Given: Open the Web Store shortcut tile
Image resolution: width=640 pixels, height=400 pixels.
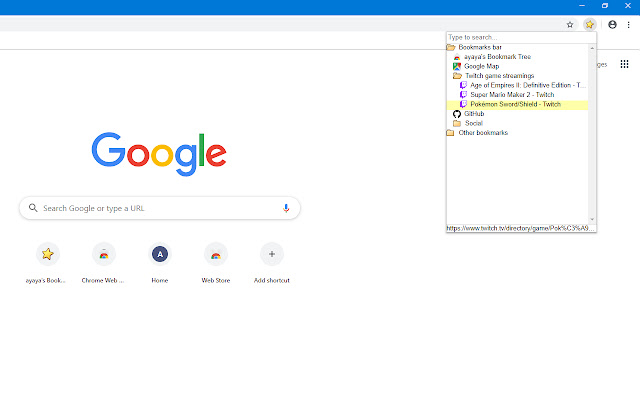Looking at the screenshot, I should (216, 254).
